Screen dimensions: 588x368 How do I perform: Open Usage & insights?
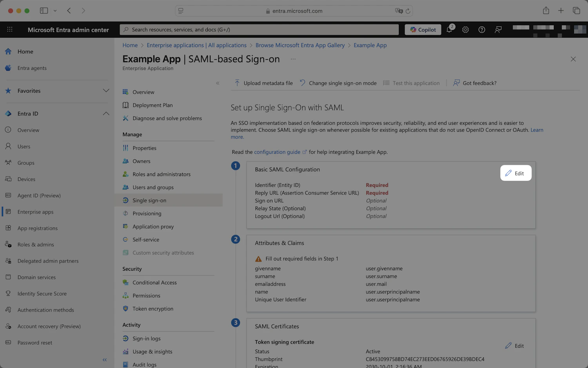(x=152, y=352)
